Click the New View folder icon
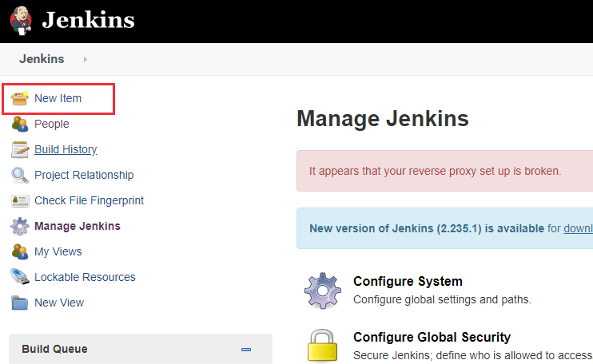This screenshot has height=364, width=593. pos(20,303)
